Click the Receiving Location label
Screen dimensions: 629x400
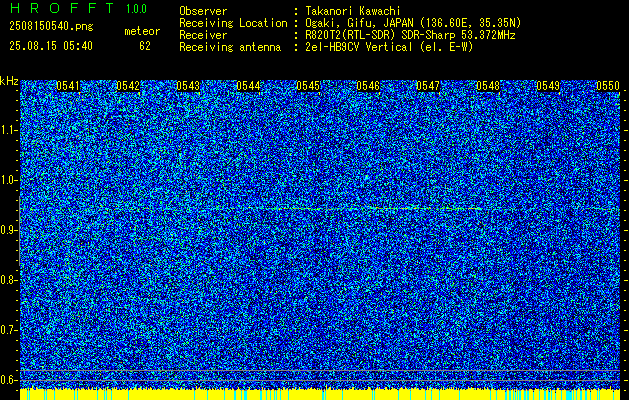click(x=233, y=23)
